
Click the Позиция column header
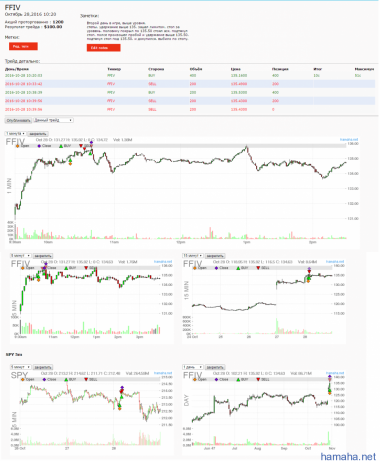[x=280, y=69]
